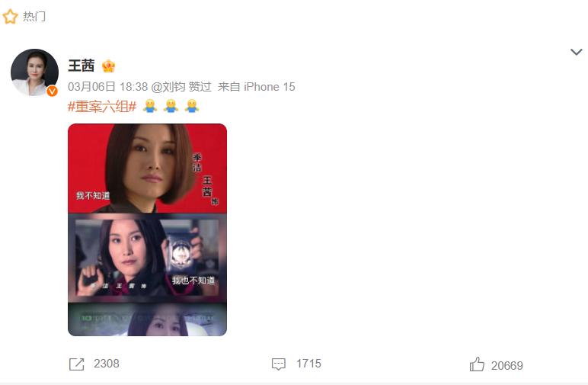Click the 2308 repost count
588x385 pixels.
[x=107, y=364]
